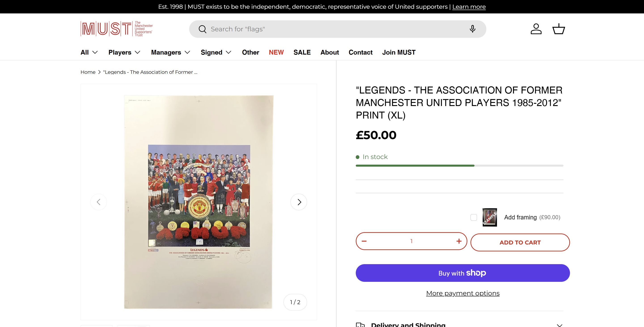Click the More payment options link
Image resolution: width=644 pixels, height=327 pixels.
click(x=463, y=293)
